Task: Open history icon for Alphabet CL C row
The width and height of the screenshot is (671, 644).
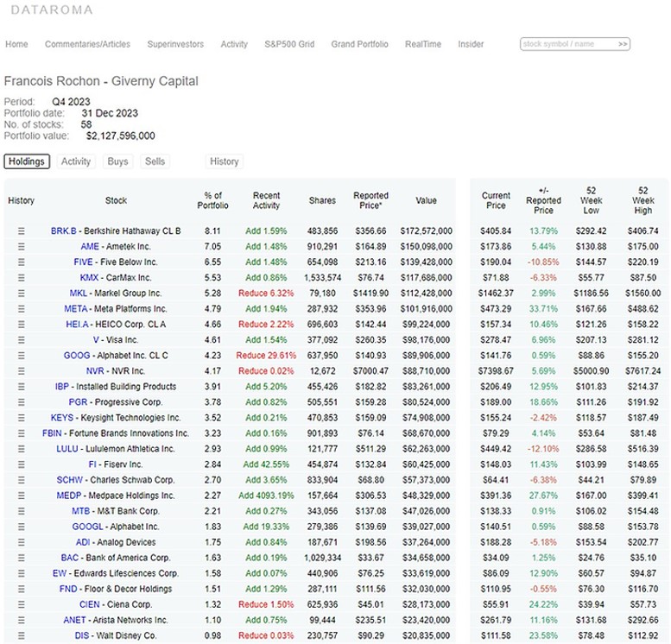Action: (21, 356)
